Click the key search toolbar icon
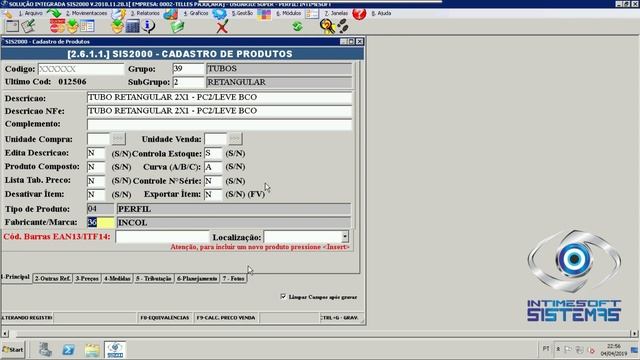The height and width of the screenshot is (360, 640). [x=327, y=27]
